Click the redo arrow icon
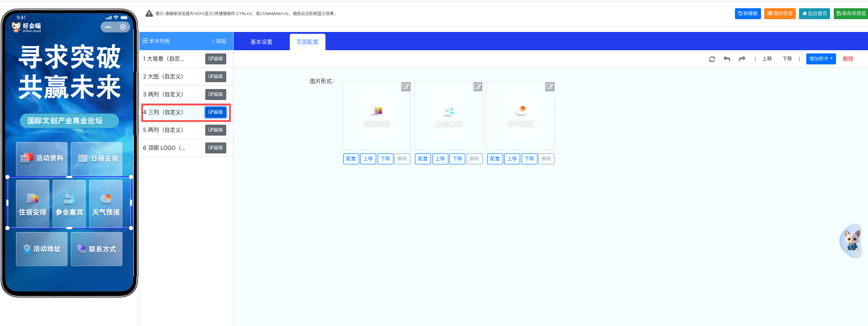 coord(742,59)
